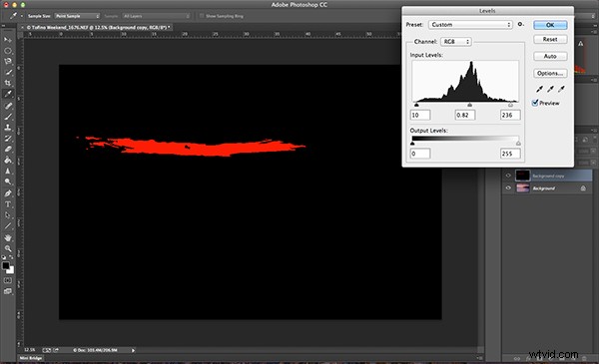Image resolution: width=599 pixels, height=364 pixels.
Task: Click Auto in Levels dialog
Action: [x=550, y=56]
